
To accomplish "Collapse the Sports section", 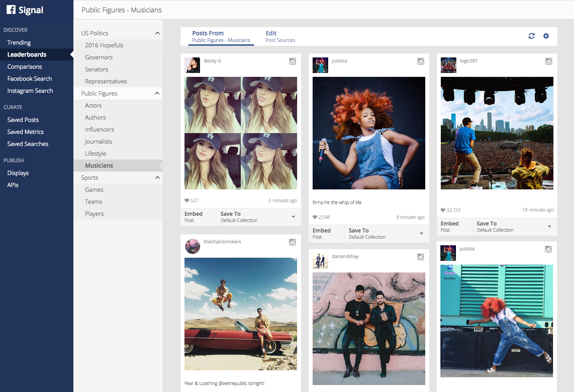I will (157, 178).
